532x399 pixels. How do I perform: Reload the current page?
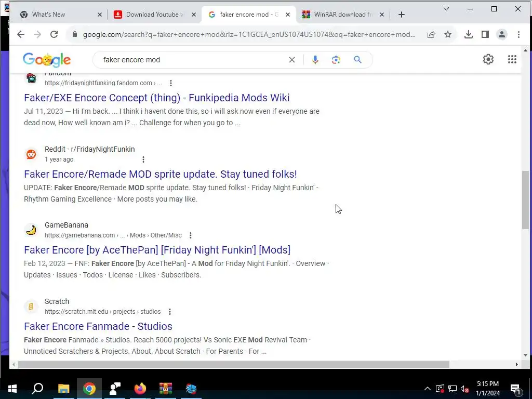tap(54, 34)
